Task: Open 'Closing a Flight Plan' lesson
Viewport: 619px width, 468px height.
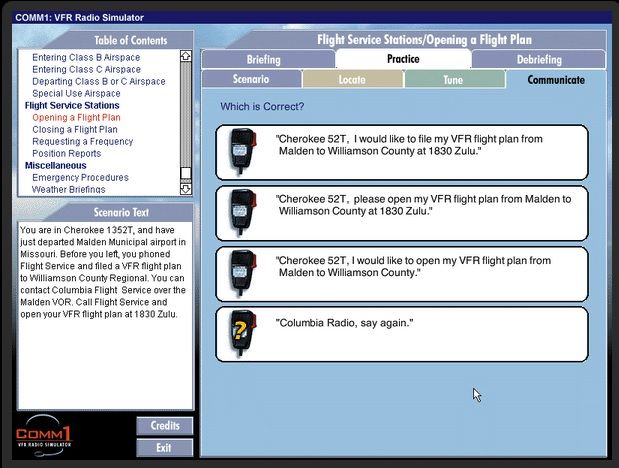Action: [x=75, y=130]
